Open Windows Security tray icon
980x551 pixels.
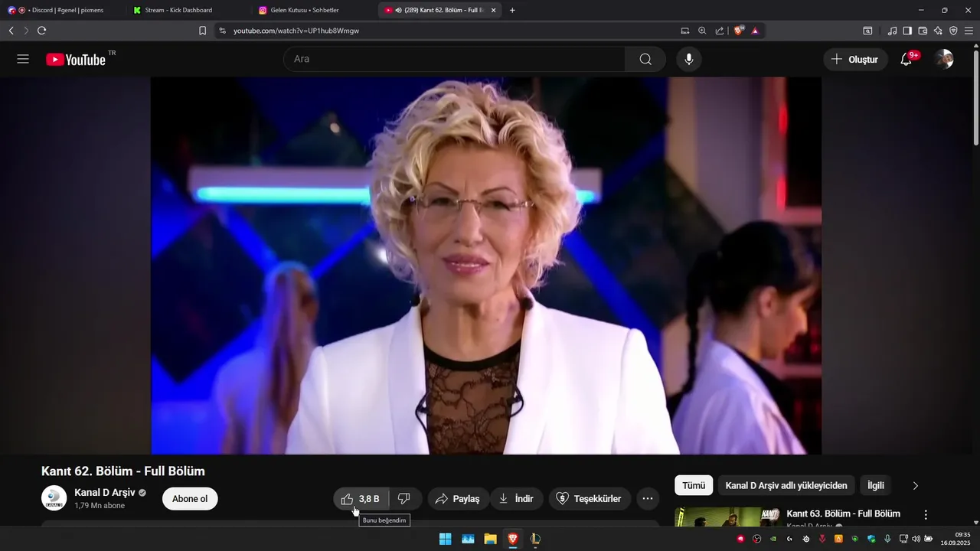871,539
